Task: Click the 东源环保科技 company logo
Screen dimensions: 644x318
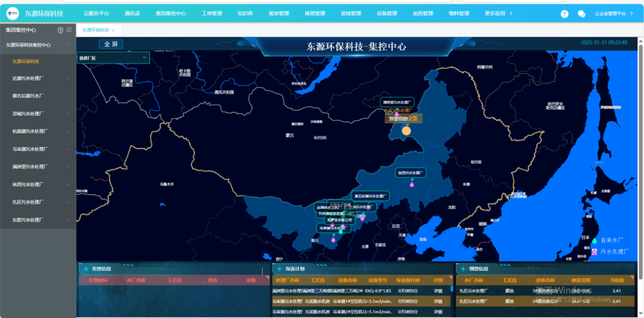Action: 13,14
